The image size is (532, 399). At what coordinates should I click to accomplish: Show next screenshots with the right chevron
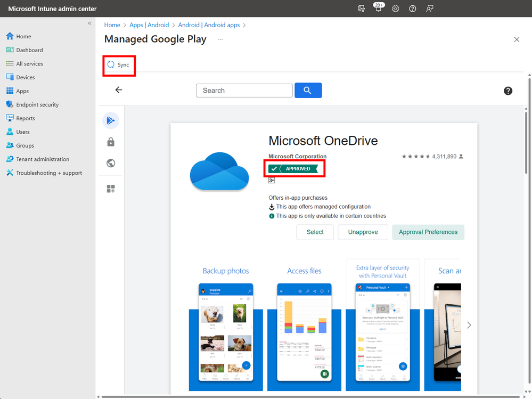(469, 325)
